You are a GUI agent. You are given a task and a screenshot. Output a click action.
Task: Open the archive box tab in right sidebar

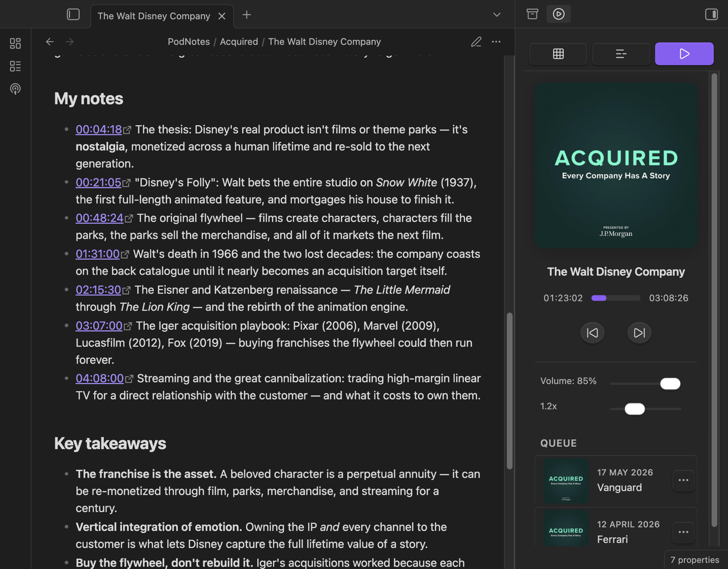[x=532, y=14]
